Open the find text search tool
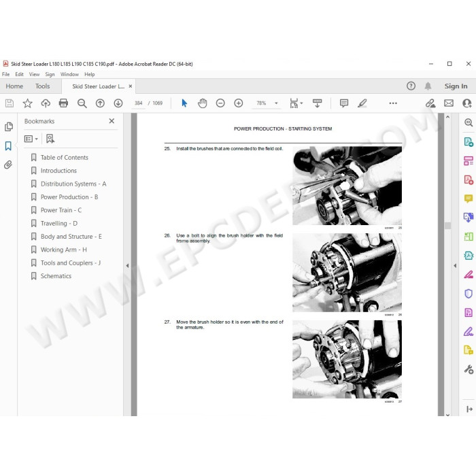Viewport: 476px width, 476px height. [82, 103]
